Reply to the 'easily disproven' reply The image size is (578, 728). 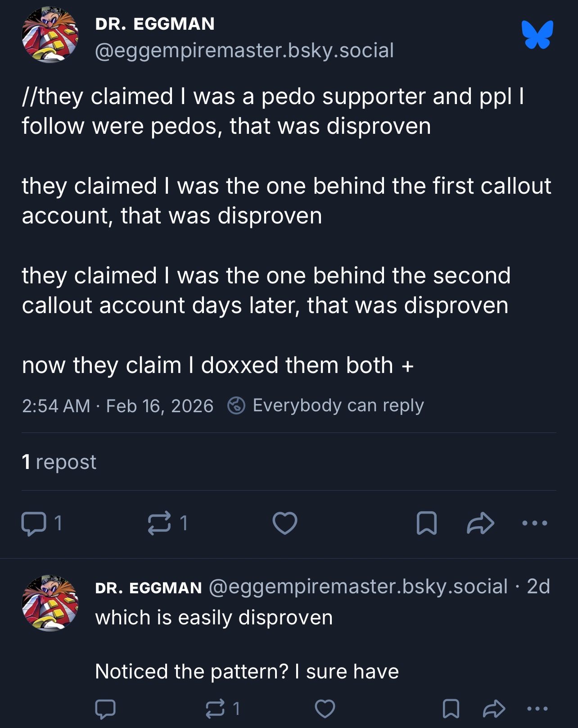105,709
